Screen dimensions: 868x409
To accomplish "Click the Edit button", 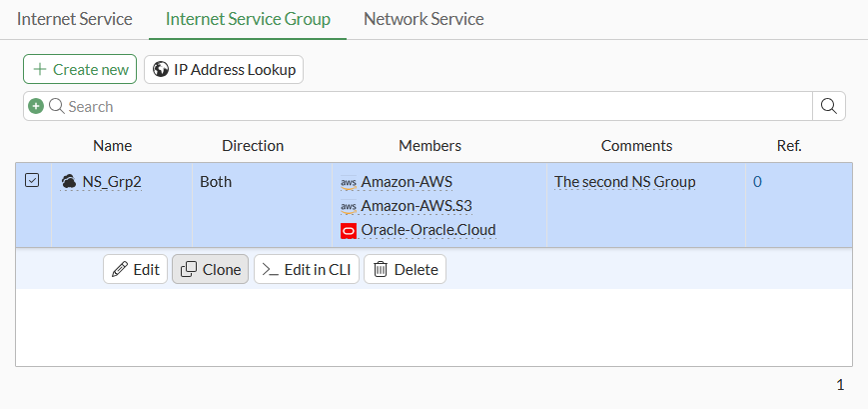I will coord(135,269).
